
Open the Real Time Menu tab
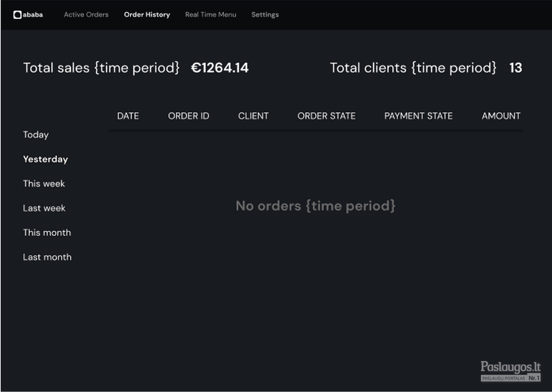tap(211, 15)
